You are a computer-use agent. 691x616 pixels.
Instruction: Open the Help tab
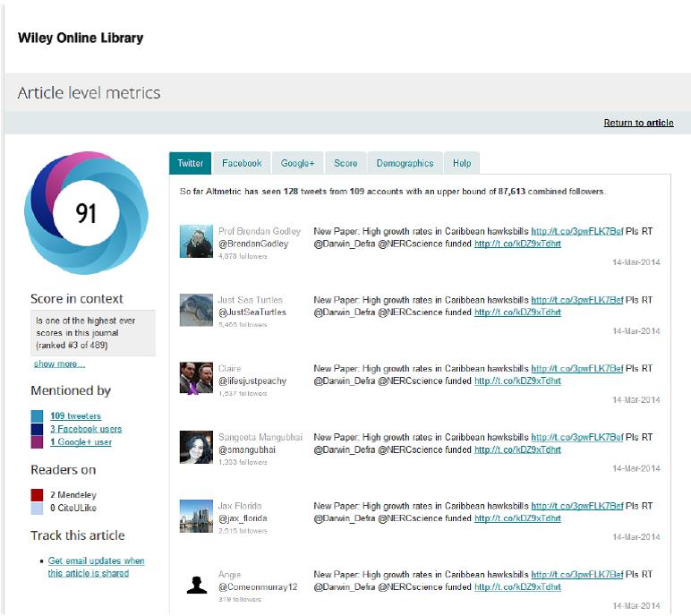(x=462, y=163)
